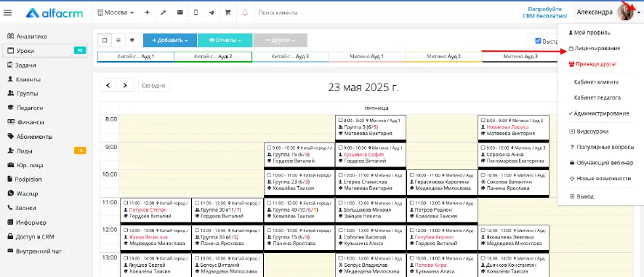This screenshot has height=277, width=644.
Task: Select room tab Митино Ауд 1
Action: coord(367,56)
